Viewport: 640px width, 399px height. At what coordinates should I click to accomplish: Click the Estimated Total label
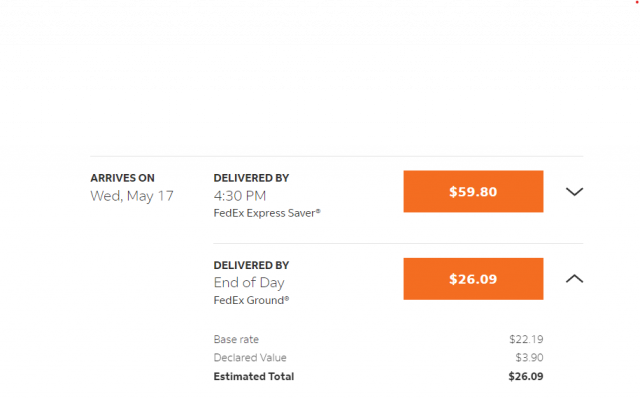(253, 376)
